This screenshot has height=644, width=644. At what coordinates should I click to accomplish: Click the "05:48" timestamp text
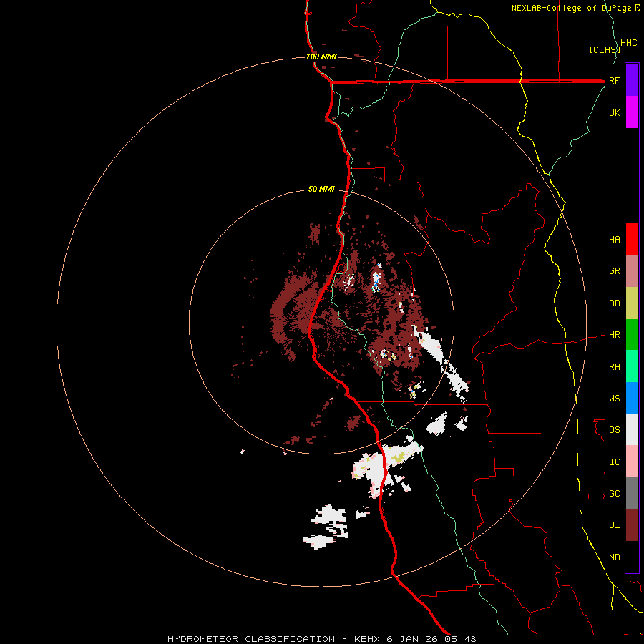460,639
